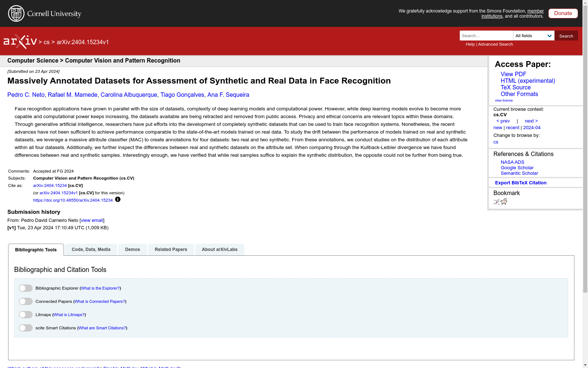The height and width of the screenshot is (368, 588).
Task: Bookmark paper with Reddit icon
Action: point(504,202)
